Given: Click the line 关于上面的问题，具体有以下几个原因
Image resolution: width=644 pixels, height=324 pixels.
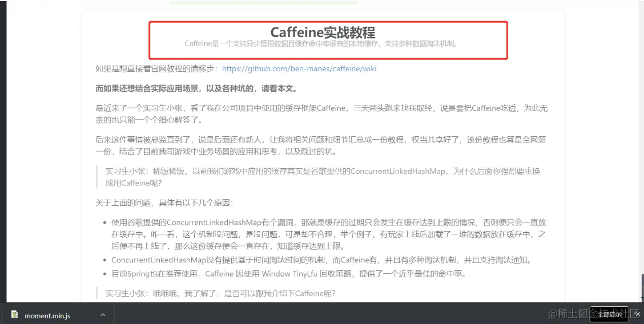Looking at the screenshot, I should [164, 202].
